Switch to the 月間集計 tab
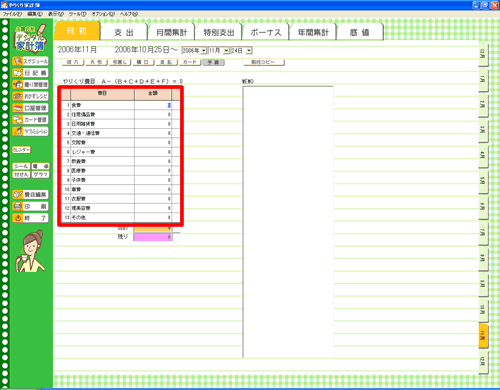 click(x=172, y=32)
